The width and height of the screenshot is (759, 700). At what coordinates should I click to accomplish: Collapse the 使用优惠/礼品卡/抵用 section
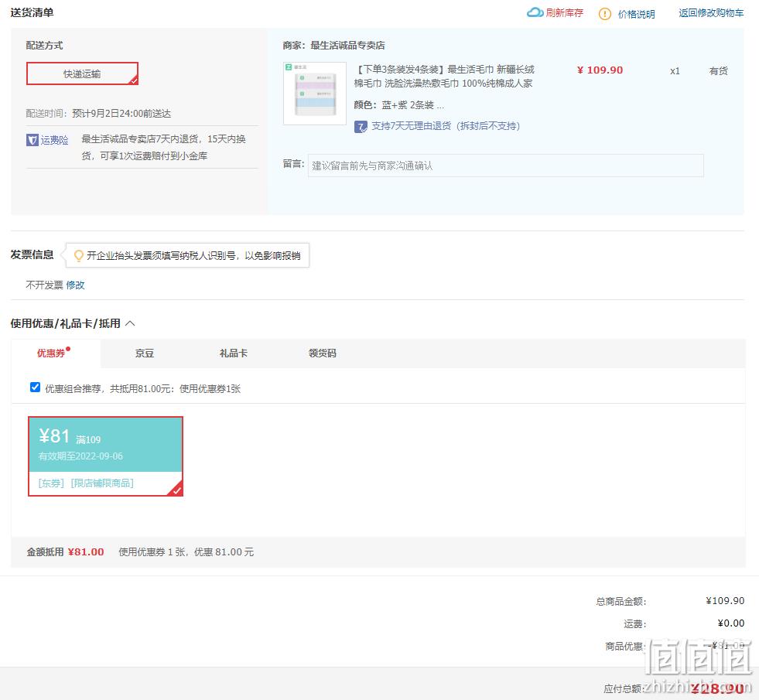click(x=130, y=323)
